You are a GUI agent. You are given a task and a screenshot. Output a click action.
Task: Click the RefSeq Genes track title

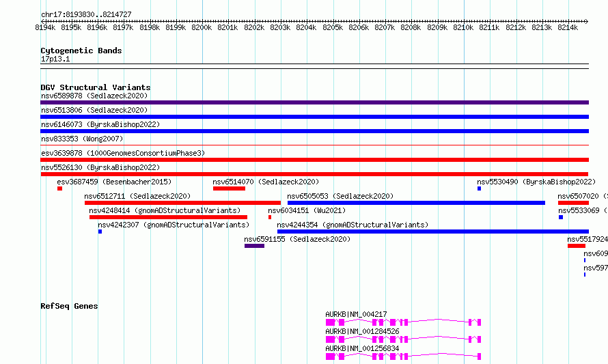click(69, 306)
